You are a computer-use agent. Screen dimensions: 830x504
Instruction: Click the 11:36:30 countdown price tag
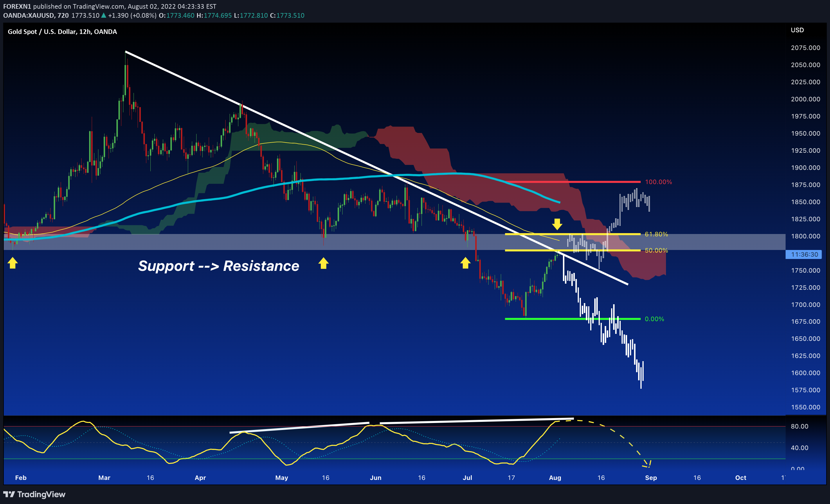click(x=804, y=254)
